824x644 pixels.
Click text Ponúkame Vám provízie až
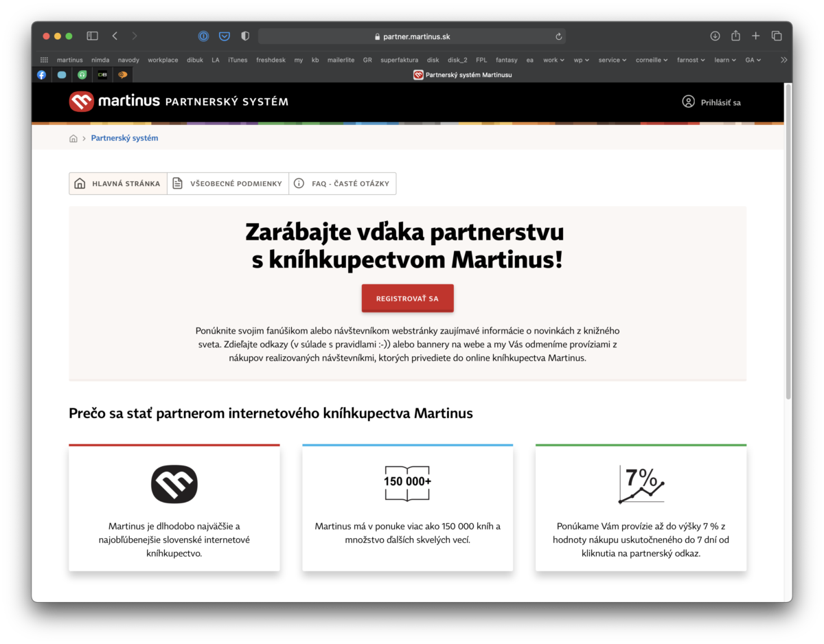[x=641, y=540]
